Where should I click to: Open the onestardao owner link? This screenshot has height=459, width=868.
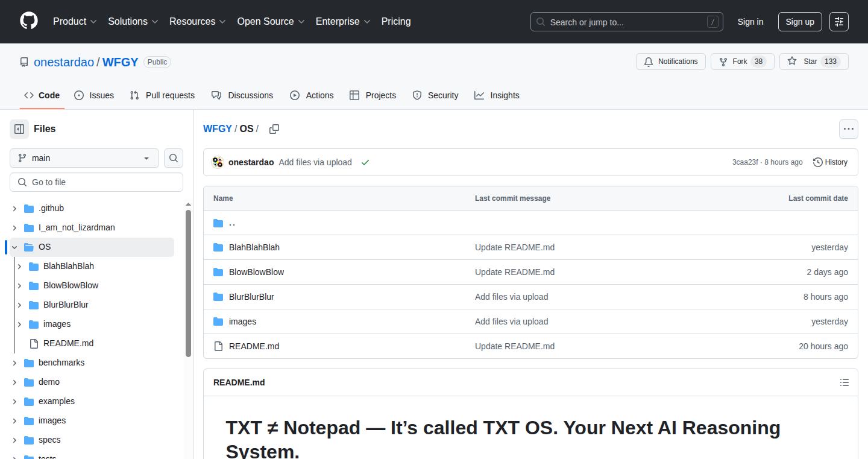64,62
